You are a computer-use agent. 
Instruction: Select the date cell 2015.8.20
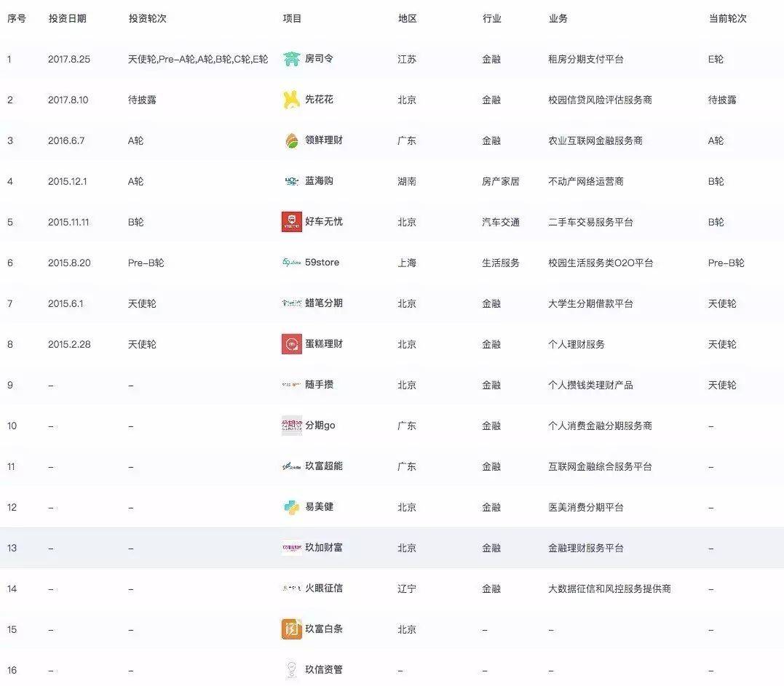tap(69, 263)
